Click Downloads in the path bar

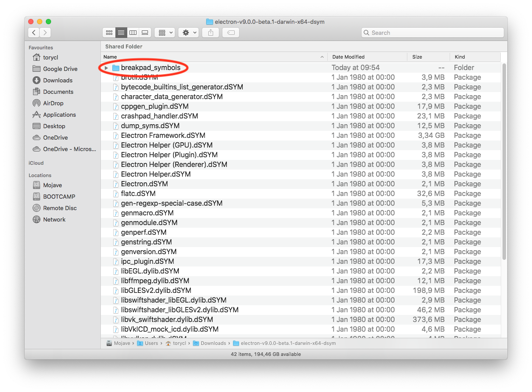210,343
